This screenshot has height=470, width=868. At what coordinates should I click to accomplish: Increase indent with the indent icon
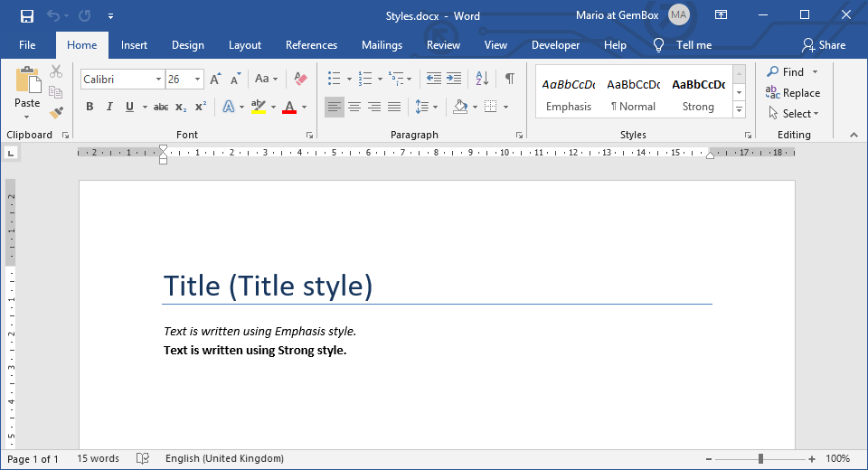pyautogui.click(x=454, y=79)
